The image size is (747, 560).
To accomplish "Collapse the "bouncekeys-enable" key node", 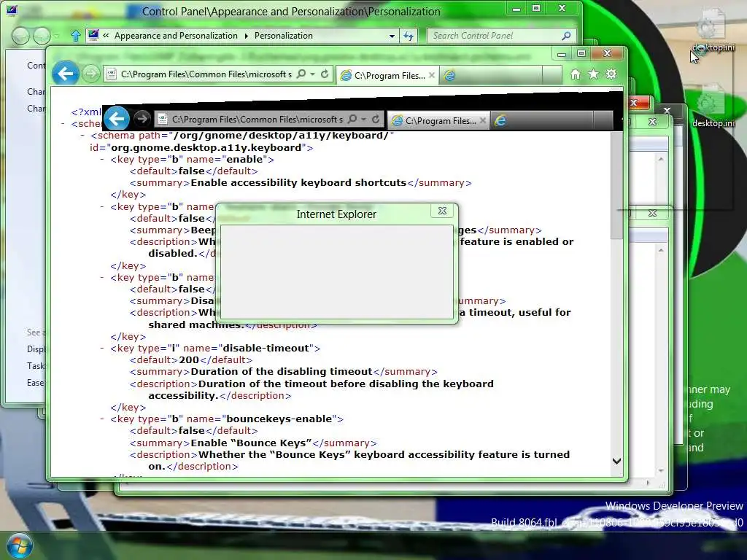I will pyautogui.click(x=102, y=419).
